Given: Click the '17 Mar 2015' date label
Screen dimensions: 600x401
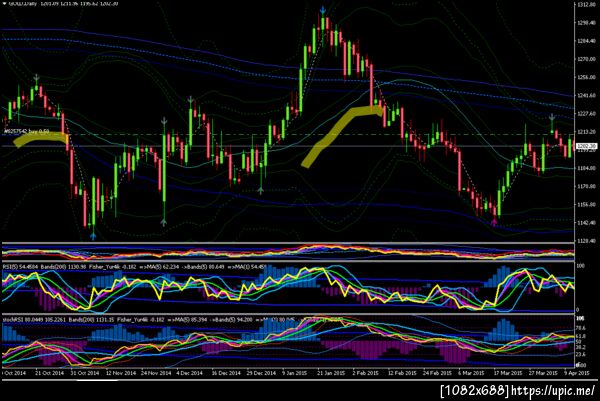Looking at the screenshot, I should 508,373.
